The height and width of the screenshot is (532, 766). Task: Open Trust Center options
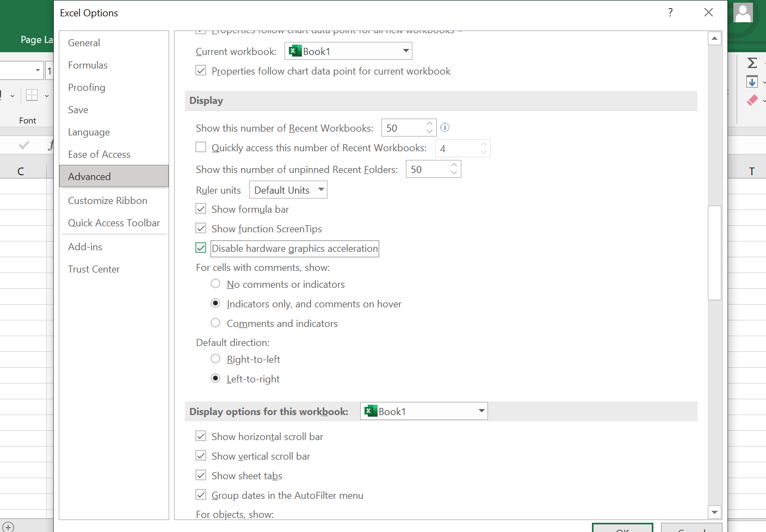coord(114,269)
